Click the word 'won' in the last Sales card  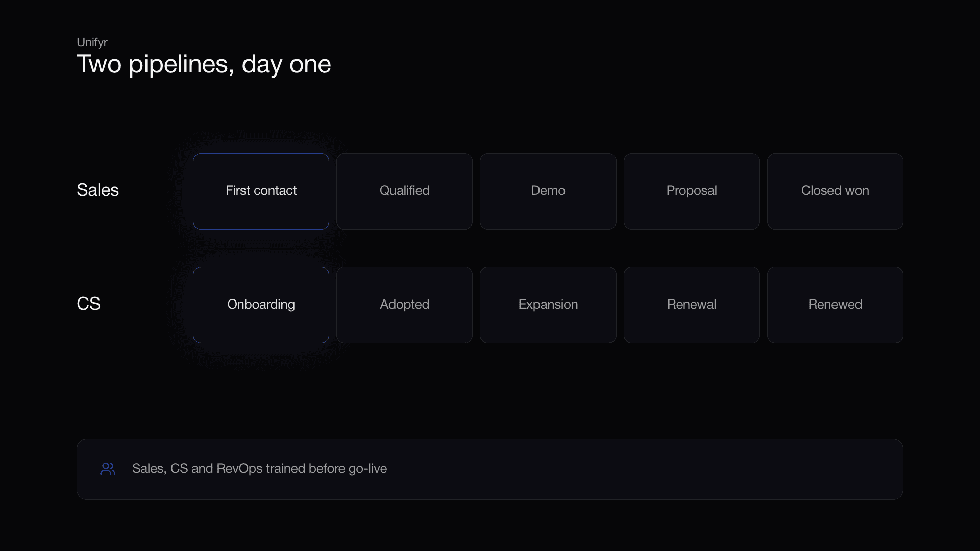(x=857, y=191)
